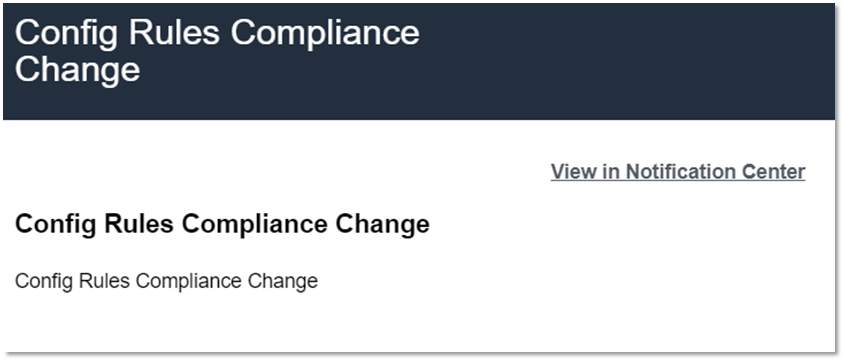Click the word Change in the bold heading
Image resolution: width=844 pixels, height=361 pixels.
coord(383,225)
